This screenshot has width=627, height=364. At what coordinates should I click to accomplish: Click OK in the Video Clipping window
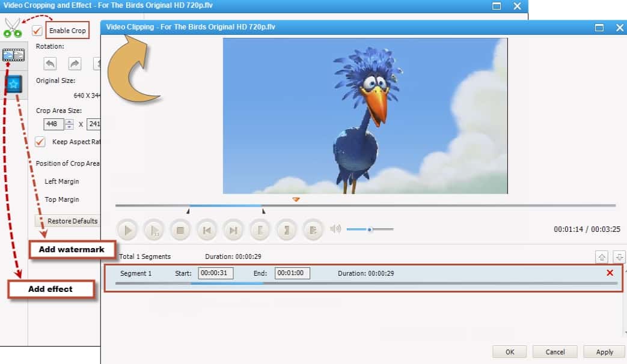pos(509,352)
